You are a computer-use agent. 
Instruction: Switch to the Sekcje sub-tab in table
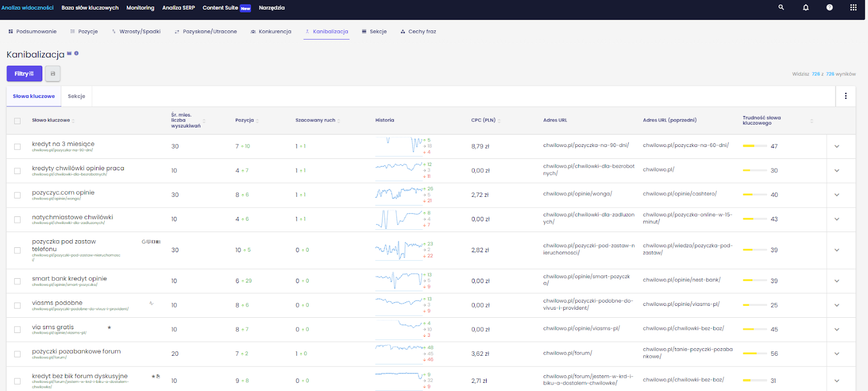[x=76, y=96]
